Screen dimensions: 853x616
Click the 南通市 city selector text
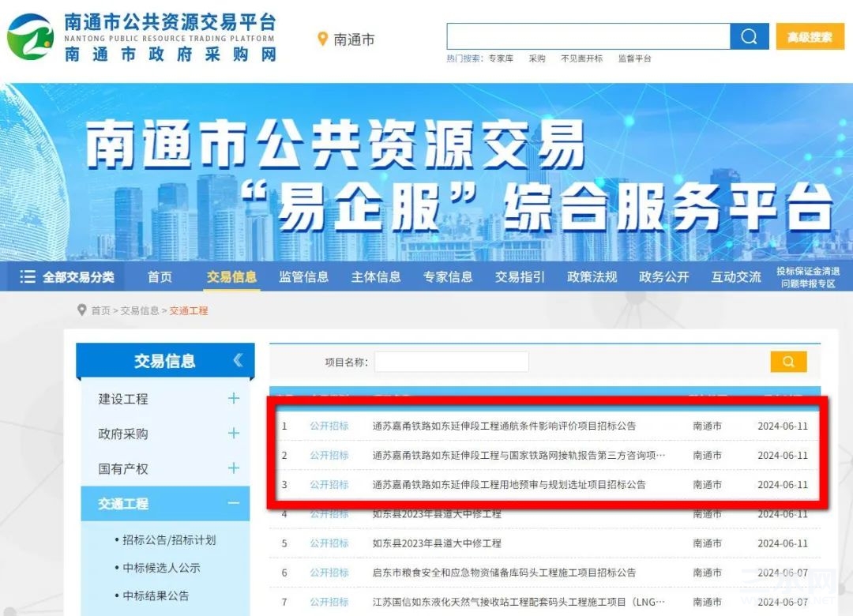354,39
